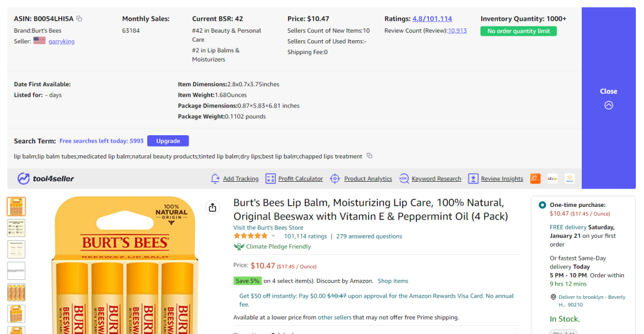Open the eBay icon in toolbar
The image size is (644, 334).
click(552, 178)
